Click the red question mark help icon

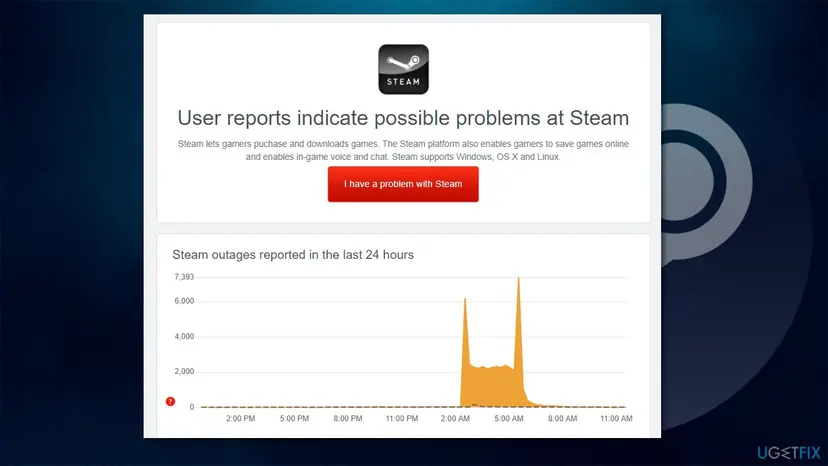click(x=170, y=402)
